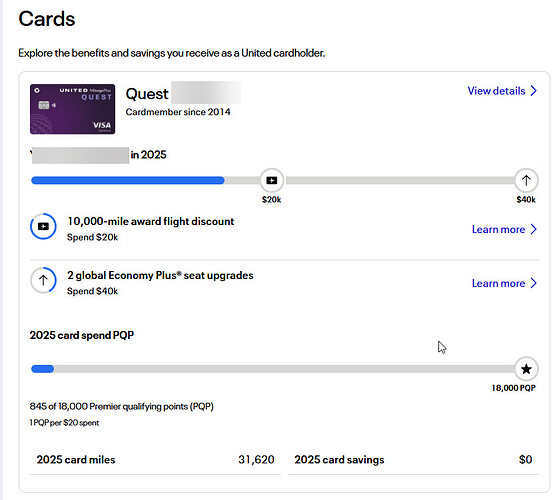The width and height of the screenshot is (552, 500).
Task: Click the '10,000-mile award flight discount' heading
Action: coord(151,221)
